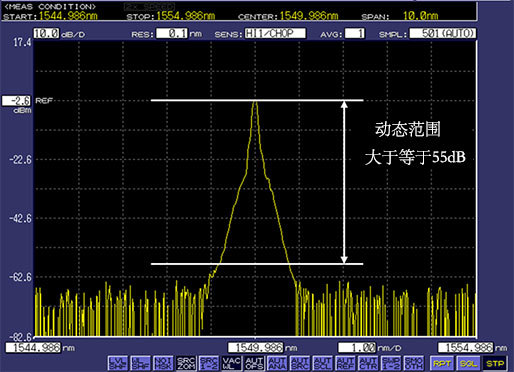Image resolution: width=514 pixels, height=372 pixels.
Task: Select the AUT SRC auto search indicator
Action: pos(299,363)
